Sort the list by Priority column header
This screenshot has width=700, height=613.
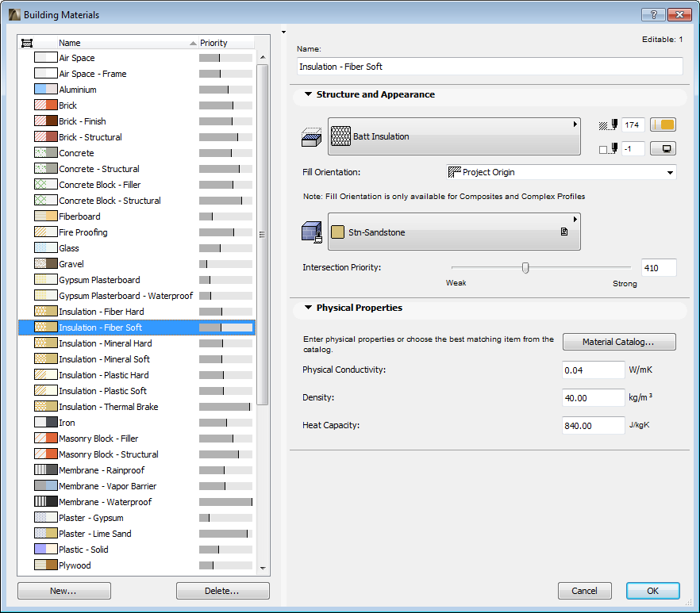click(226, 43)
